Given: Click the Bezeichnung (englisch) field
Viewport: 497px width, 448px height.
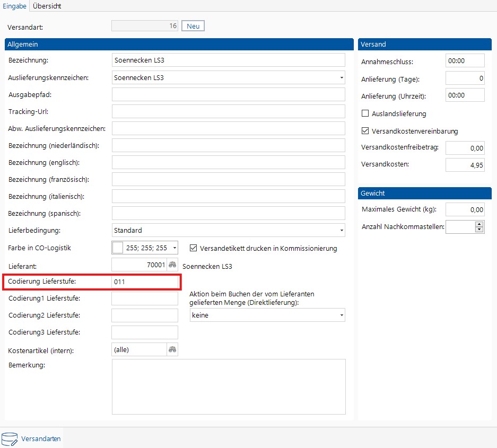Looking at the screenshot, I should pos(228,162).
